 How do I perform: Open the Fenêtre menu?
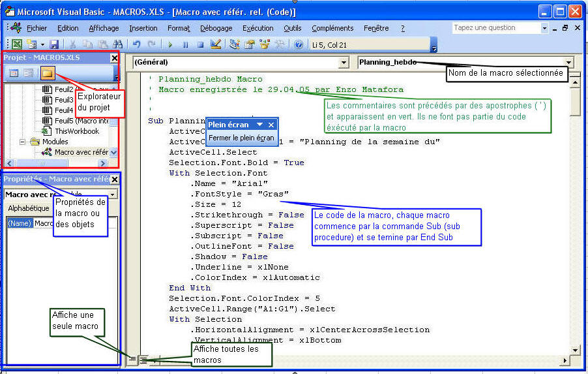pos(376,28)
